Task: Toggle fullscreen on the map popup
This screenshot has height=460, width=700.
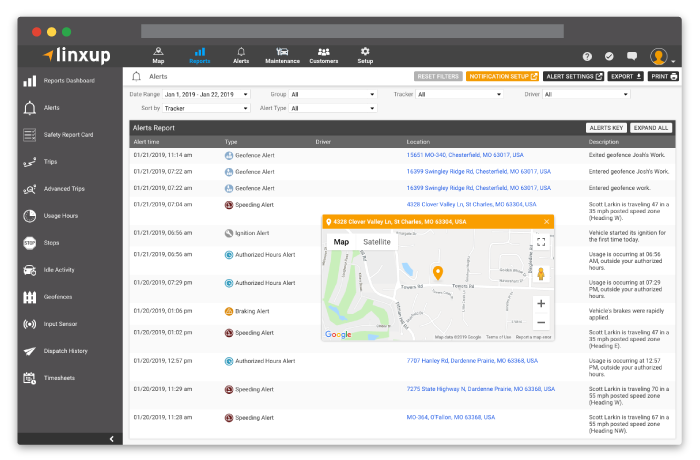Action: pos(541,241)
